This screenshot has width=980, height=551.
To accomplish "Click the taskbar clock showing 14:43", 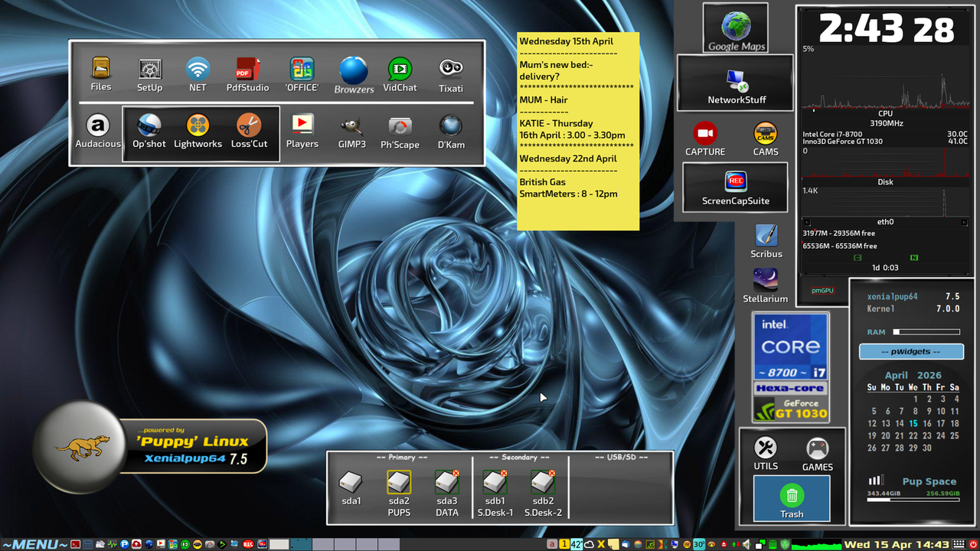I will point(897,544).
